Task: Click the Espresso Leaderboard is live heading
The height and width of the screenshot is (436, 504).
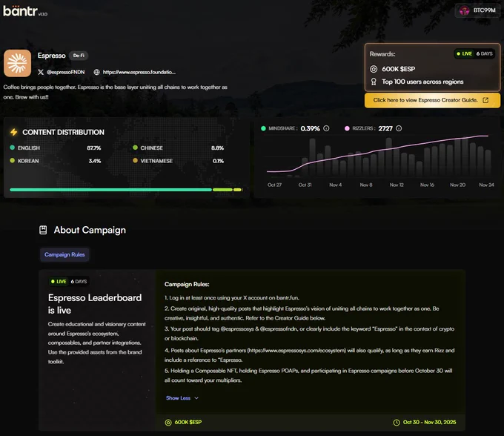Action: point(95,304)
